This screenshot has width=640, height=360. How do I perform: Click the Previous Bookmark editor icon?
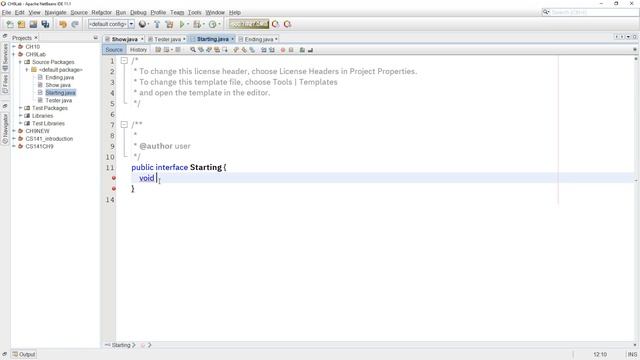tap(236, 50)
